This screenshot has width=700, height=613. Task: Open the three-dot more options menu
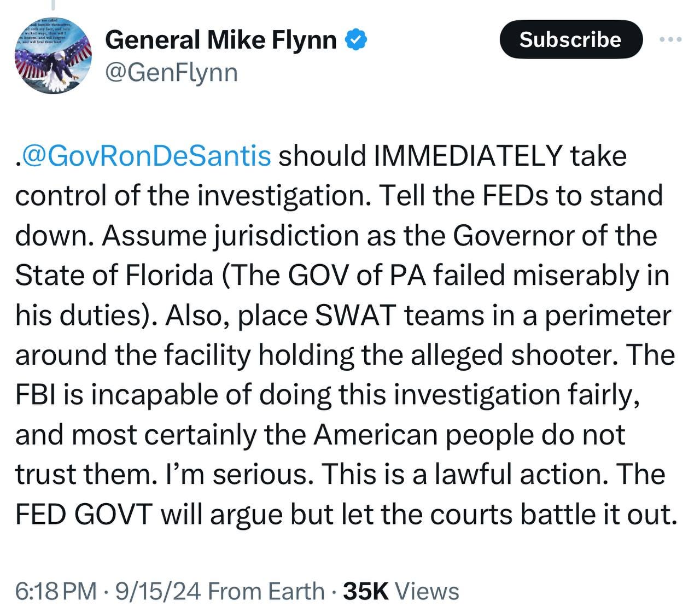point(671,39)
